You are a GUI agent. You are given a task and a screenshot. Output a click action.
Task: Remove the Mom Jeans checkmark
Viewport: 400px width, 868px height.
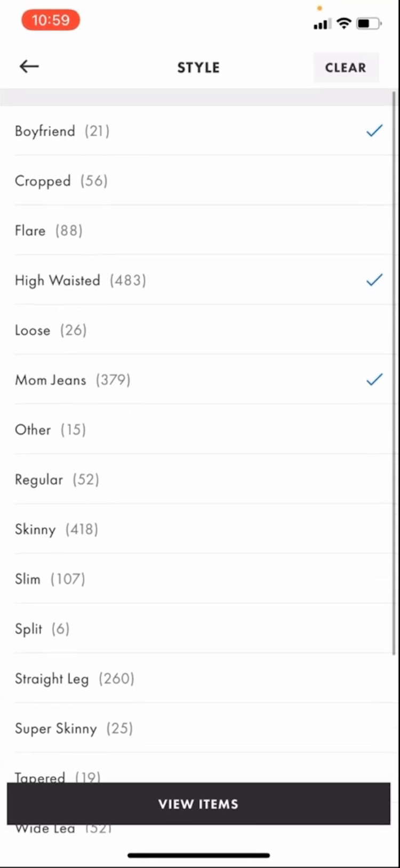point(374,379)
